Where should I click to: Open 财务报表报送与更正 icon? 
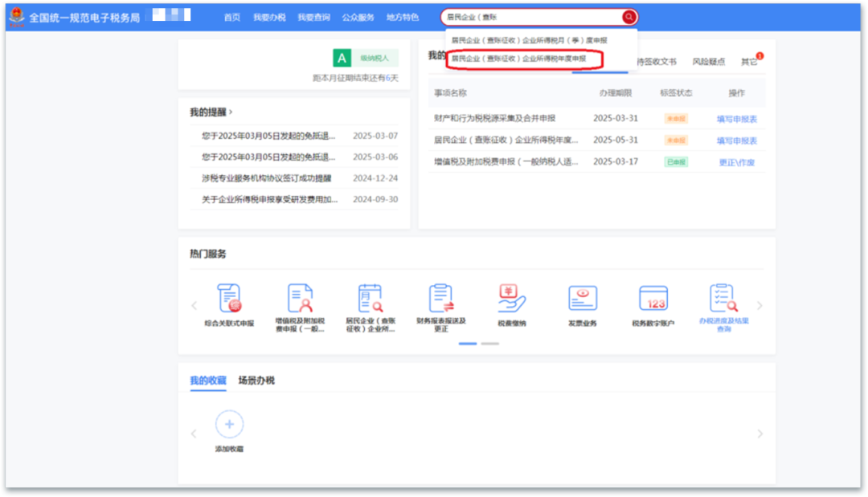tap(441, 299)
